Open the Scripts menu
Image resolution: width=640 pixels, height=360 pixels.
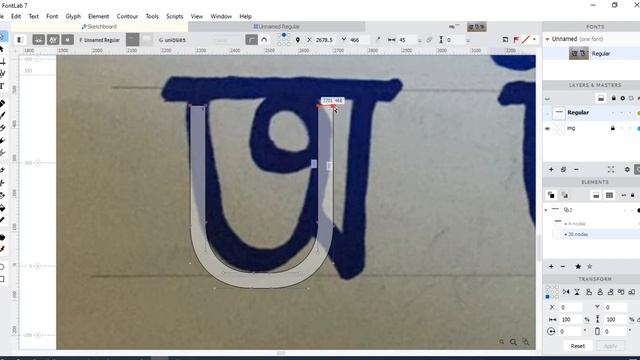click(174, 16)
